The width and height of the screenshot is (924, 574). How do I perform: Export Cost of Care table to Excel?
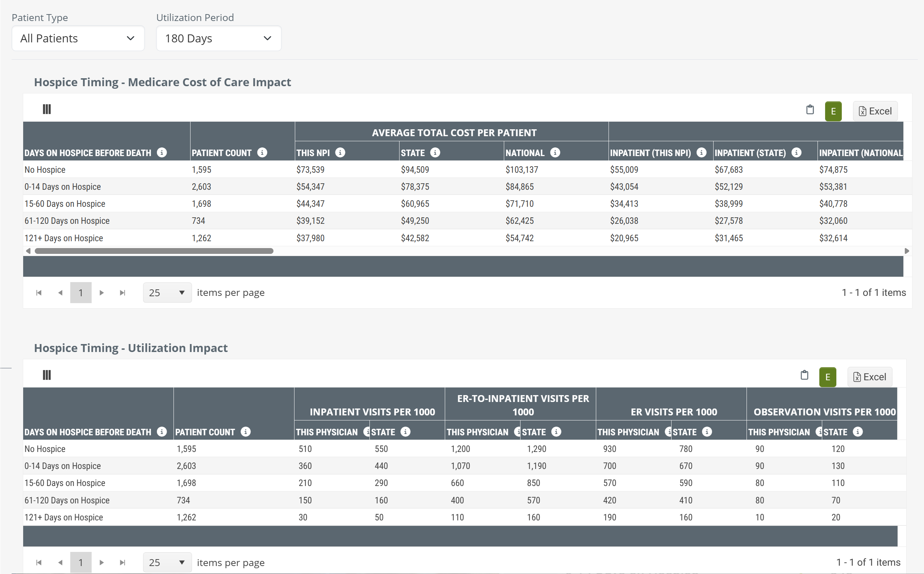tap(875, 111)
